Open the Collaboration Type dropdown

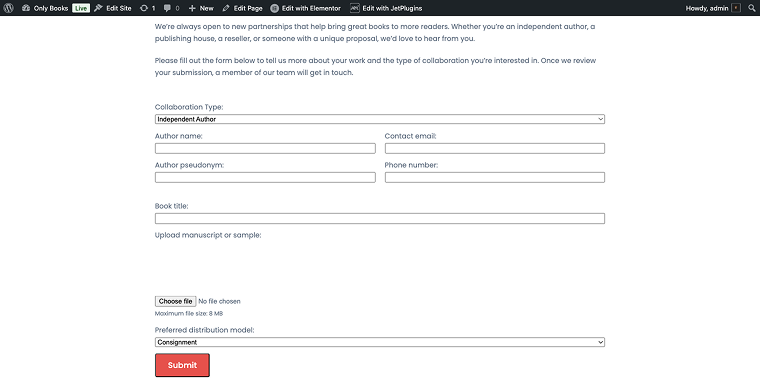click(380, 119)
